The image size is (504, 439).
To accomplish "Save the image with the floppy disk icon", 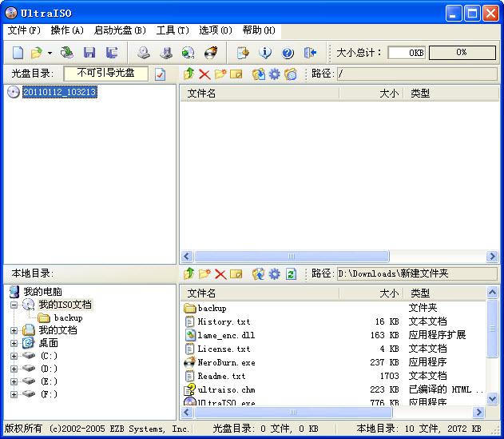I will pos(89,53).
